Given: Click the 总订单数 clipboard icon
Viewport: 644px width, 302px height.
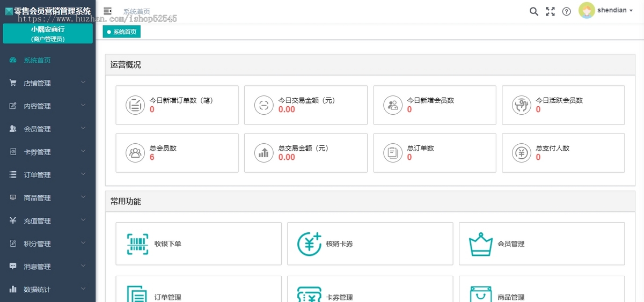Looking at the screenshot, I should (x=393, y=153).
